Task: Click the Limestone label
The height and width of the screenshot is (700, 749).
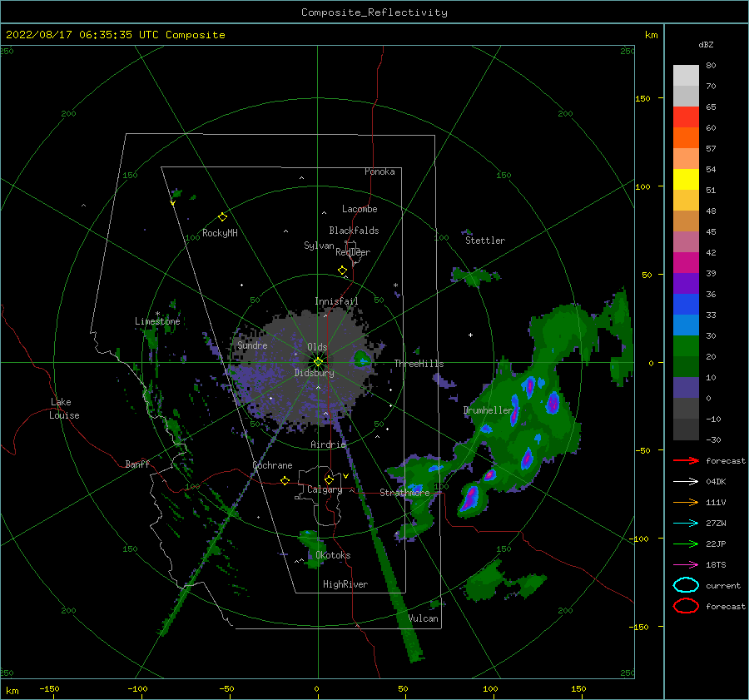Action: 157,321
